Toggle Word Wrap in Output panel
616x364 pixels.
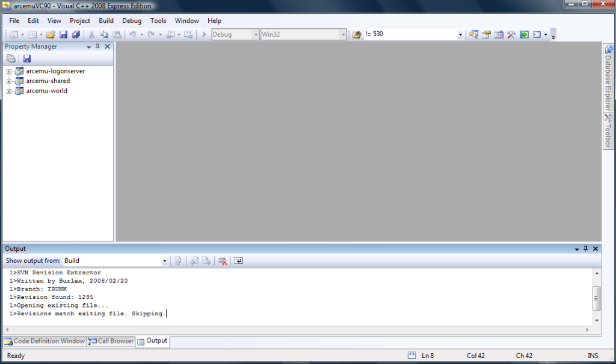click(238, 261)
